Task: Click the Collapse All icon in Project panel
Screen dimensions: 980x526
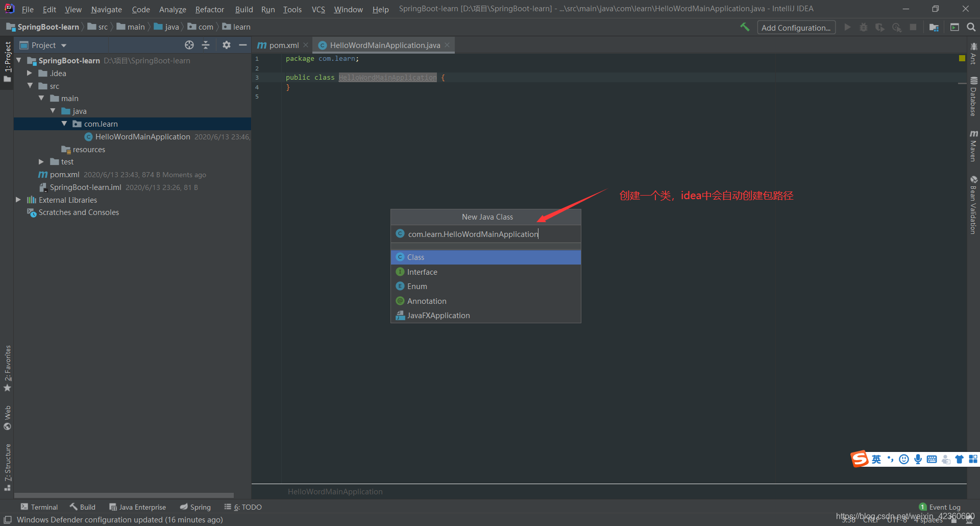Action: [x=206, y=45]
